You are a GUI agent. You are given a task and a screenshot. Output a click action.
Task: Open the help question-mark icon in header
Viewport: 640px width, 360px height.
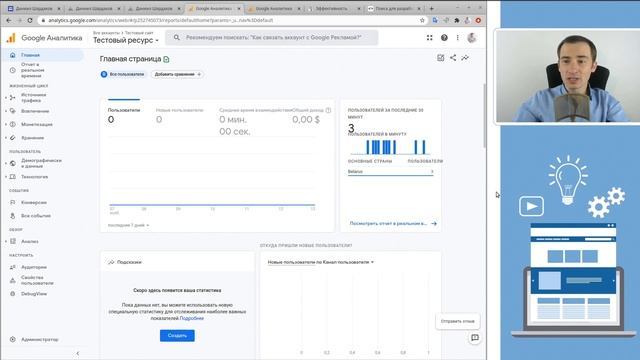click(444, 38)
